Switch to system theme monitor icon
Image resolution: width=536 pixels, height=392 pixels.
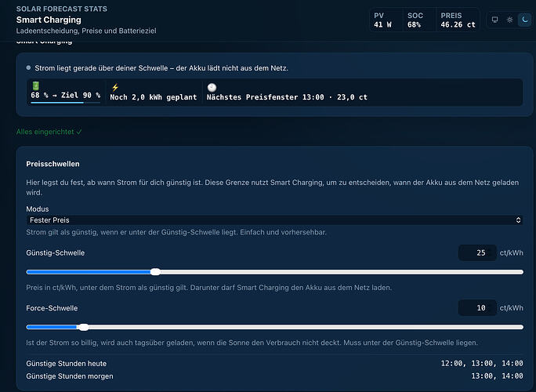pos(494,20)
